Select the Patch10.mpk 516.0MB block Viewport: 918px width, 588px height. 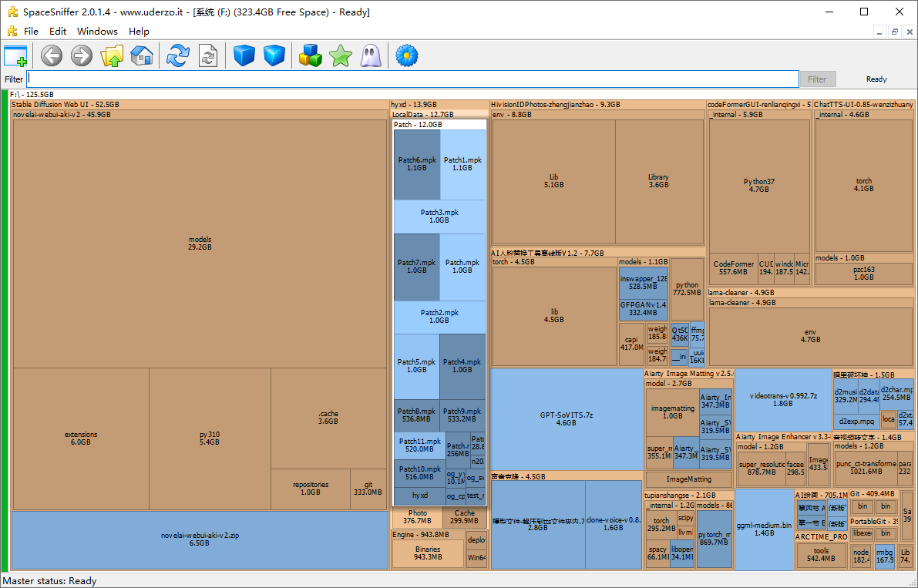[x=420, y=473]
